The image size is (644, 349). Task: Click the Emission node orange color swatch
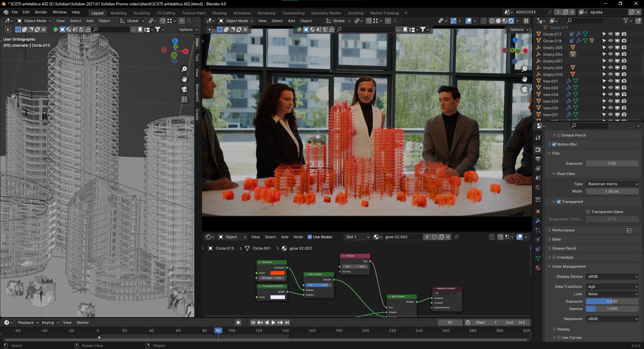[x=278, y=273]
